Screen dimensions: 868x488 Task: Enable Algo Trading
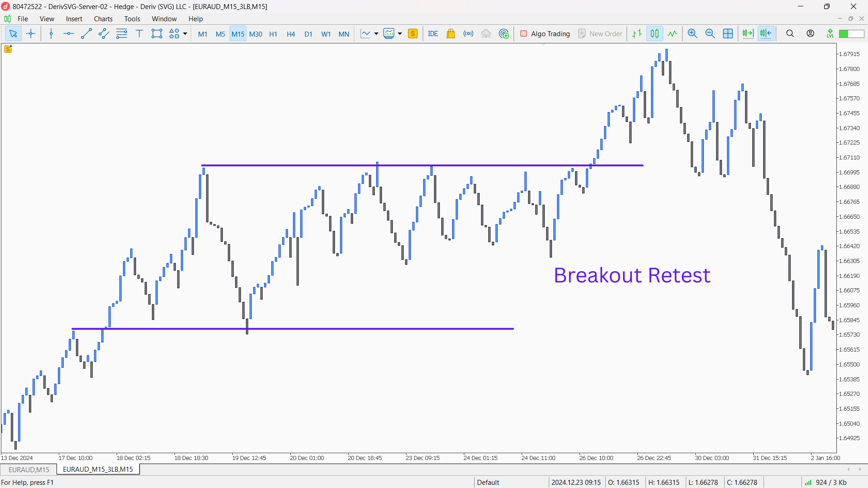coord(545,33)
